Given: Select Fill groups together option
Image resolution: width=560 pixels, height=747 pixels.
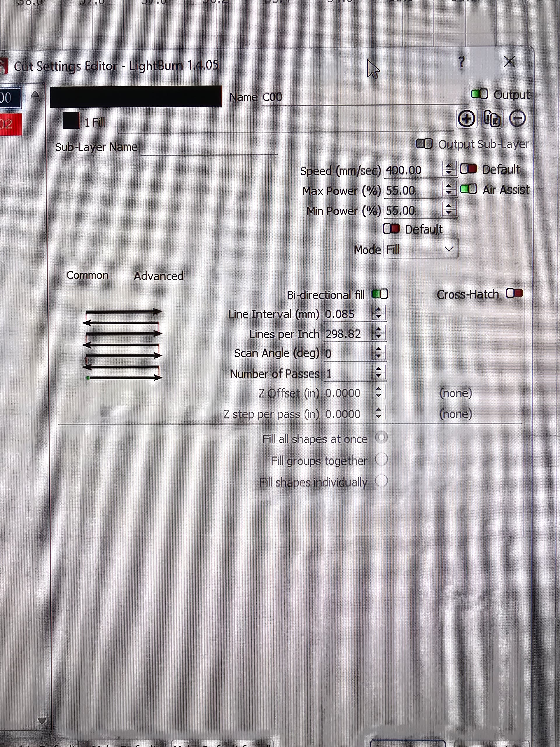Looking at the screenshot, I should point(381,459).
